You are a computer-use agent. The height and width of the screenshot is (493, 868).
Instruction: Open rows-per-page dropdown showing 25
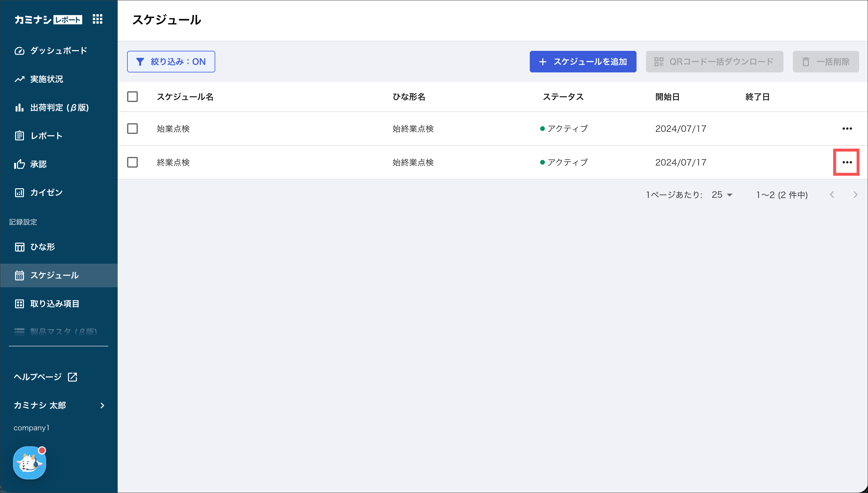pyautogui.click(x=722, y=195)
